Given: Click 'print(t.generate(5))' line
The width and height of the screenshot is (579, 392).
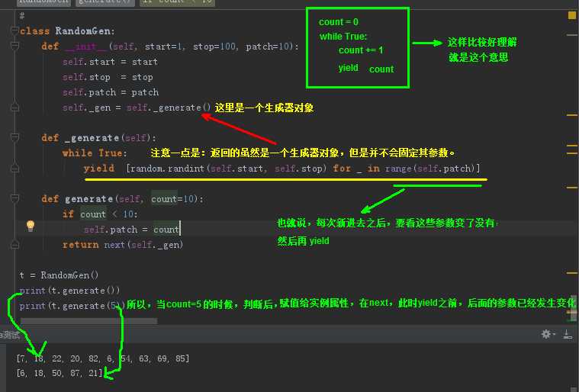Looking at the screenshot, I should click(x=72, y=306).
